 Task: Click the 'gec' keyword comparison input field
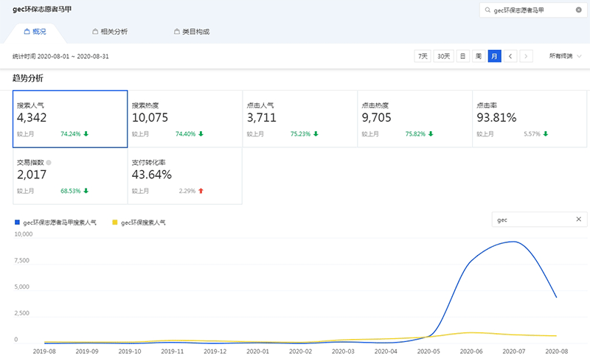[531, 220]
